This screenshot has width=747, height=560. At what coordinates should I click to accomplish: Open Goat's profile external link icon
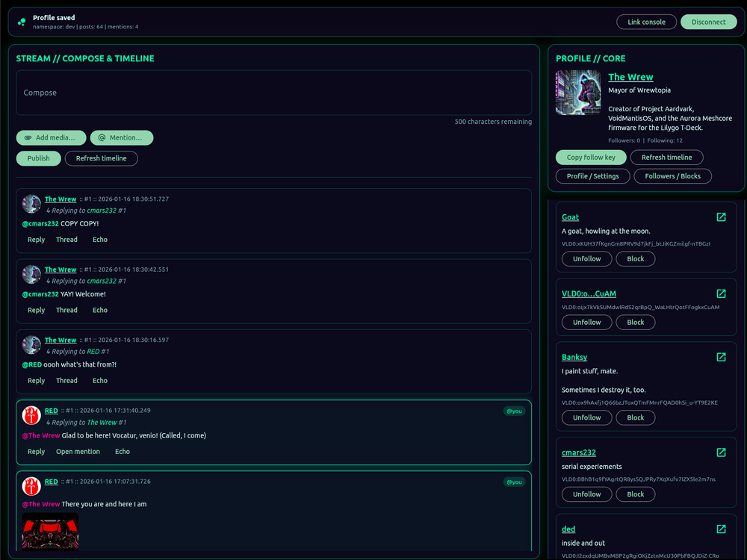(721, 217)
